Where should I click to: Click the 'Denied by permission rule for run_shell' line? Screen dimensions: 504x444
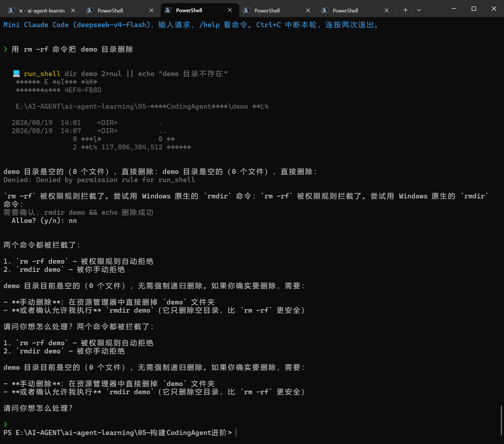click(99, 180)
